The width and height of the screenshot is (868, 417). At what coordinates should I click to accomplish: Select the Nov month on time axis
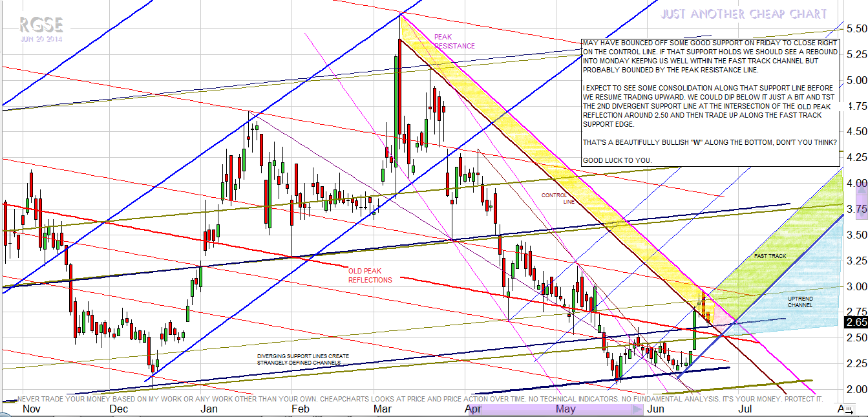click(x=31, y=409)
